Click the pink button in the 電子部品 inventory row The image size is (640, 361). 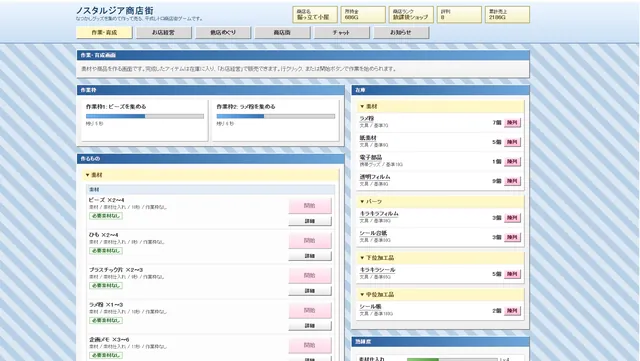point(512,162)
